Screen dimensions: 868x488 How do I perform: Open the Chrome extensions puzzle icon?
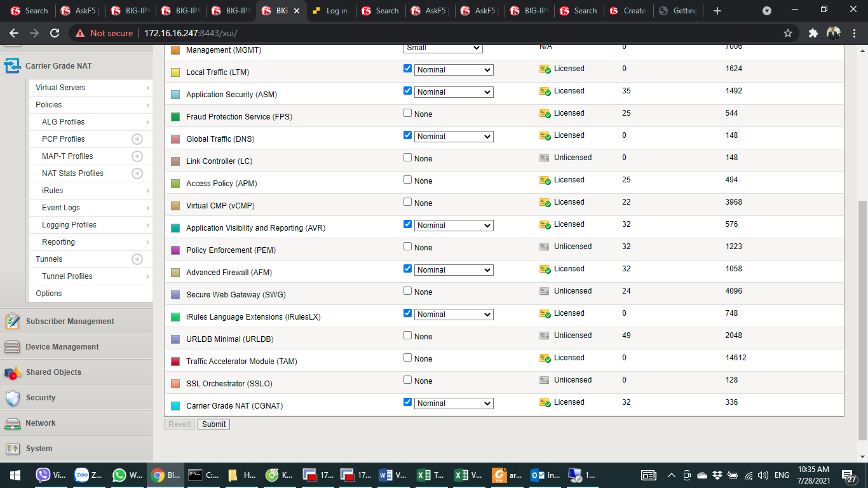(813, 33)
